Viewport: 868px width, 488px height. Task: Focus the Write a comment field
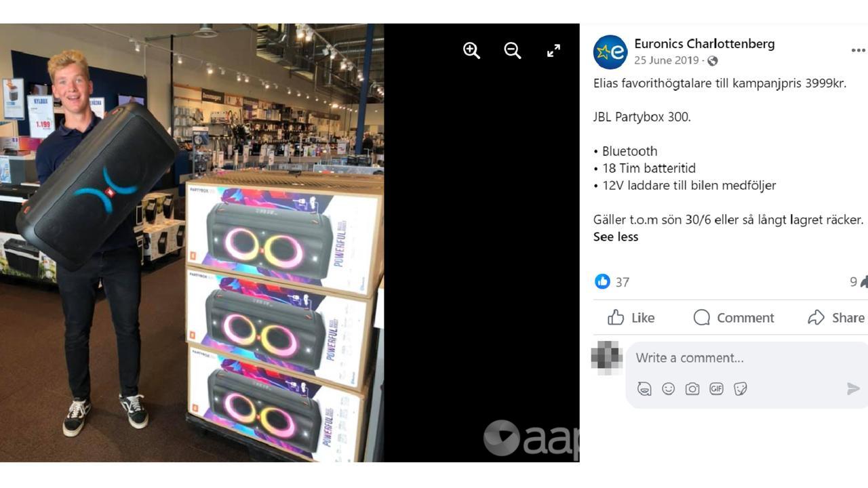[746, 358]
